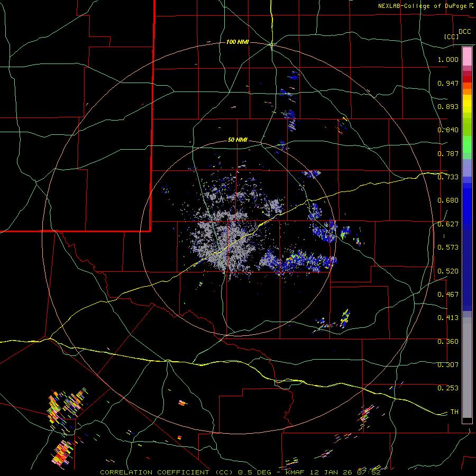Image resolution: width=476 pixels, height=476 pixels.
Task: Click the 0.467 legend value
Action: click(448, 295)
